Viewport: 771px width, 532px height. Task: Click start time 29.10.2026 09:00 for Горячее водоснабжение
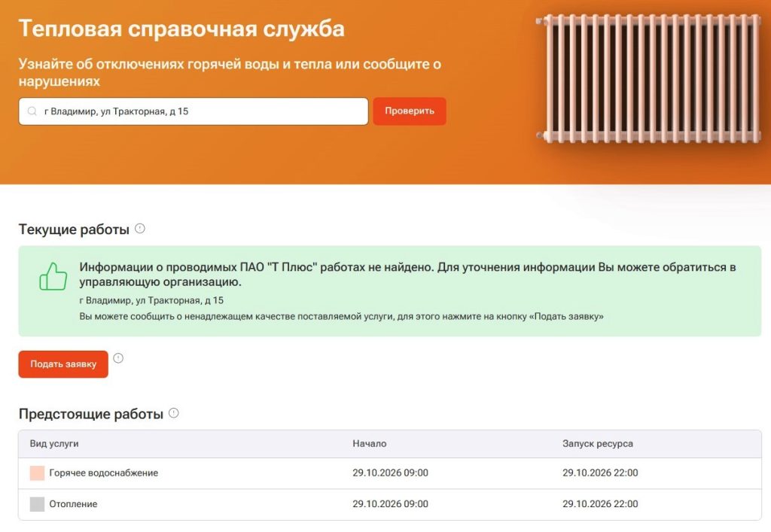(391, 473)
